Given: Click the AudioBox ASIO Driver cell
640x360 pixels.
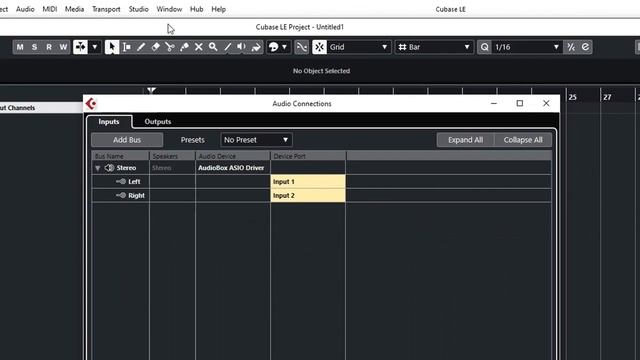Looking at the screenshot, I should point(232,168).
